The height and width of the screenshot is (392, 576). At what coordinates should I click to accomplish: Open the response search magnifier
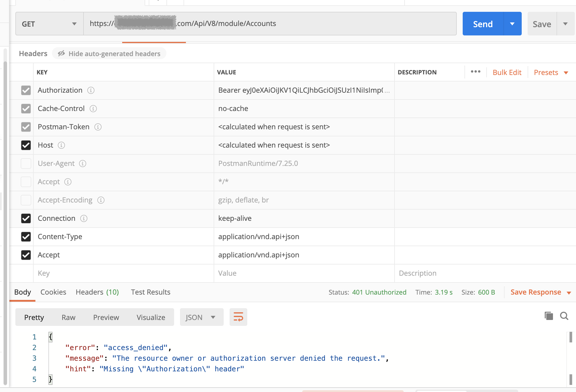click(564, 316)
